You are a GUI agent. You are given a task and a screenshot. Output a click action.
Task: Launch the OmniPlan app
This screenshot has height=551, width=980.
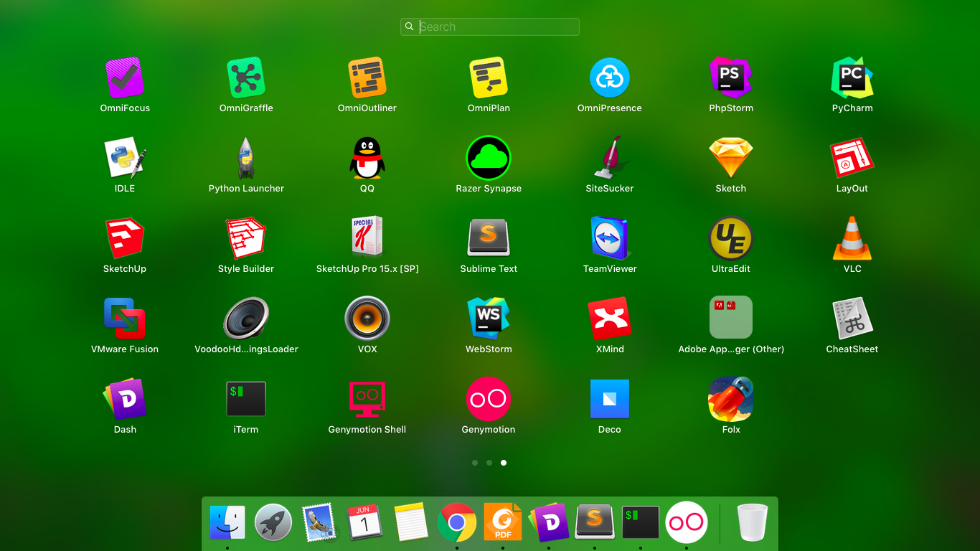tap(489, 77)
